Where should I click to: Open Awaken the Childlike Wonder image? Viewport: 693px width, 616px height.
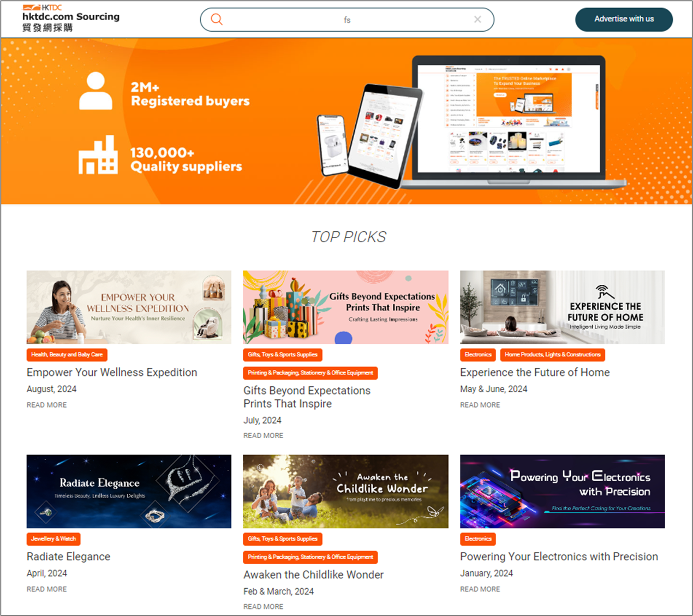[346, 492]
